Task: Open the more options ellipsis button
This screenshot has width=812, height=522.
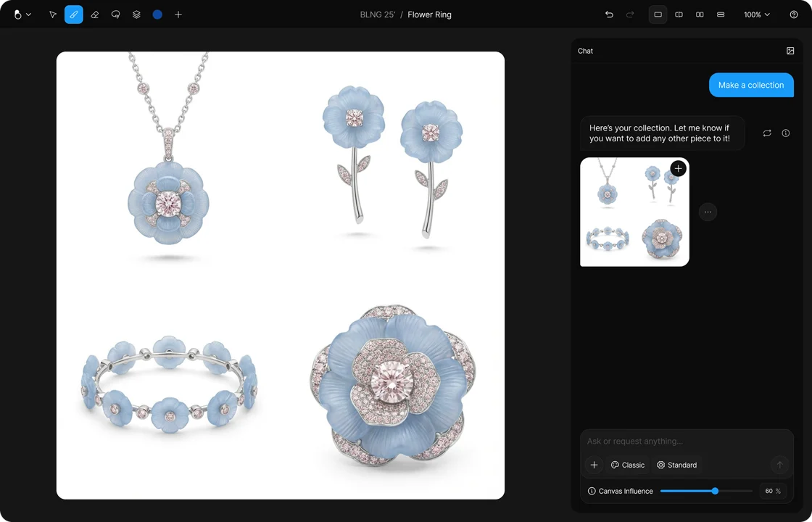Action: 708,212
